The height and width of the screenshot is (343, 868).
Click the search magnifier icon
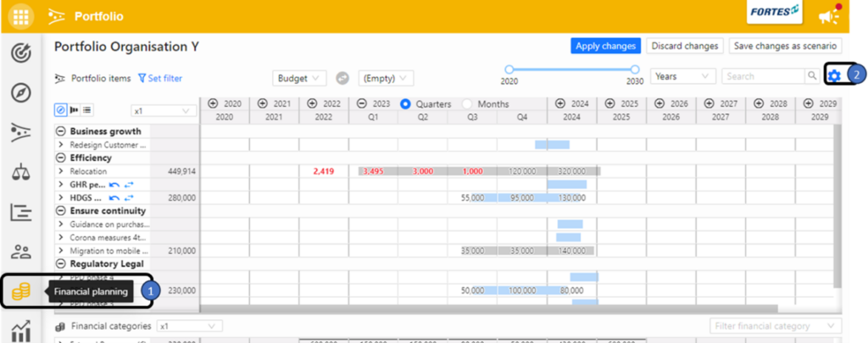click(811, 75)
